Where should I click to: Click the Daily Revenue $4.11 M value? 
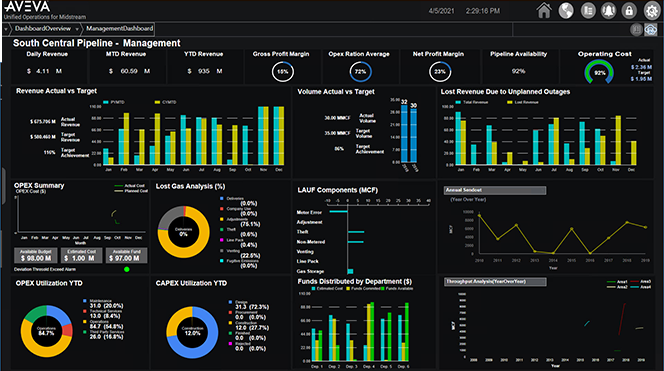(x=44, y=71)
